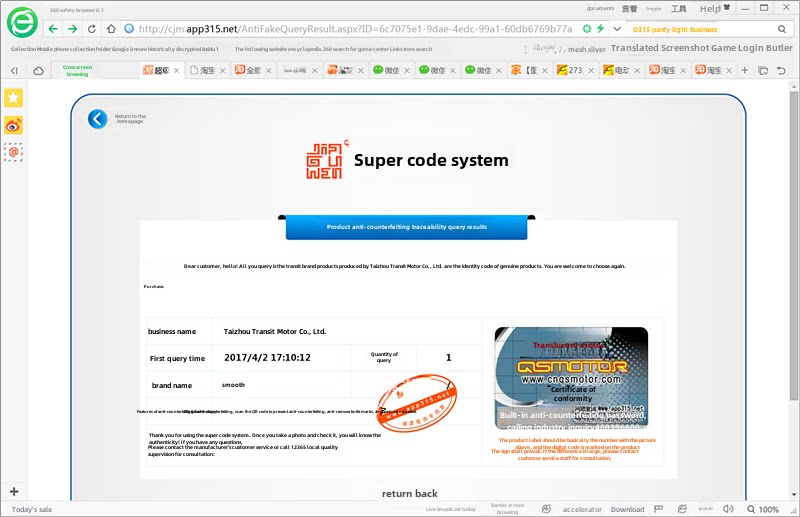The width and height of the screenshot is (800, 517).
Task: Click the Super code system red logo
Action: coord(327,160)
